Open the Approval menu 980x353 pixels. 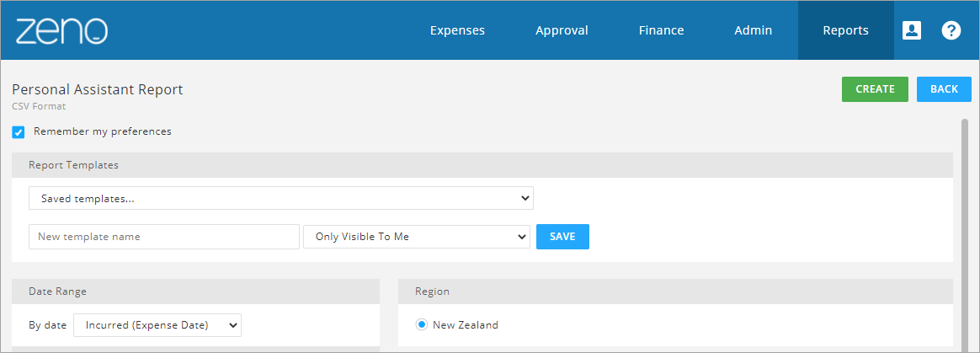[x=562, y=30]
